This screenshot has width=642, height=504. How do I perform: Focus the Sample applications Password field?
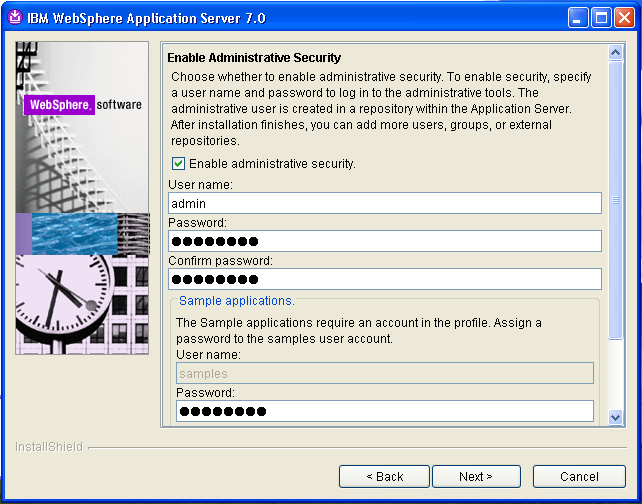click(x=384, y=411)
